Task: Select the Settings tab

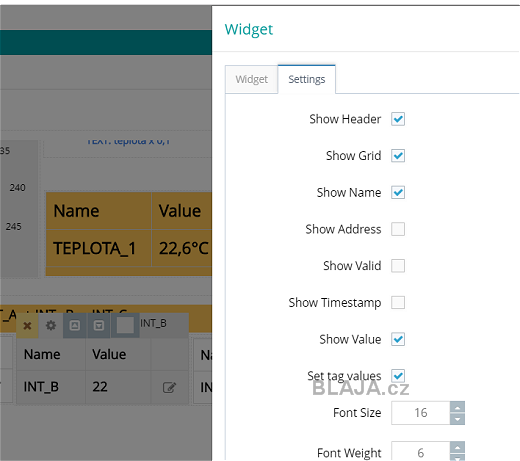Action: click(307, 79)
